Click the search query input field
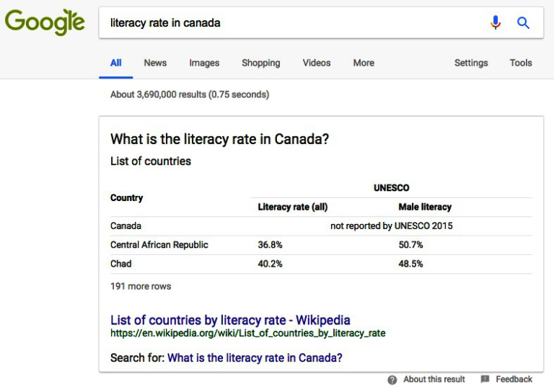Viewport: 554px width, 392px height. click(x=289, y=22)
